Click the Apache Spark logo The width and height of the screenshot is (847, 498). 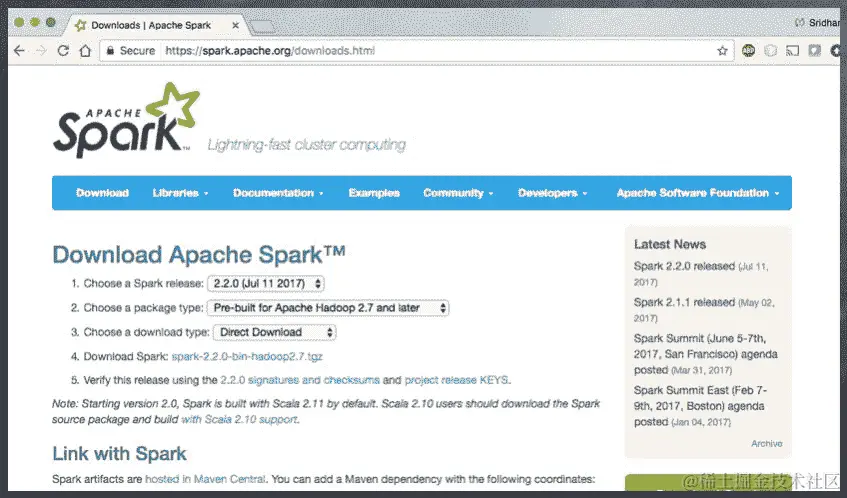tap(126, 120)
